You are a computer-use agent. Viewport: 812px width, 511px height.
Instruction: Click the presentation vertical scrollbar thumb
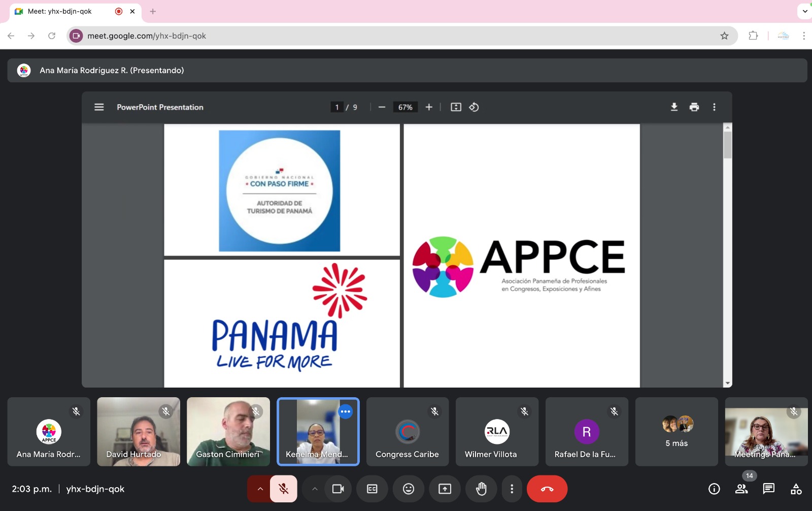tap(728, 145)
